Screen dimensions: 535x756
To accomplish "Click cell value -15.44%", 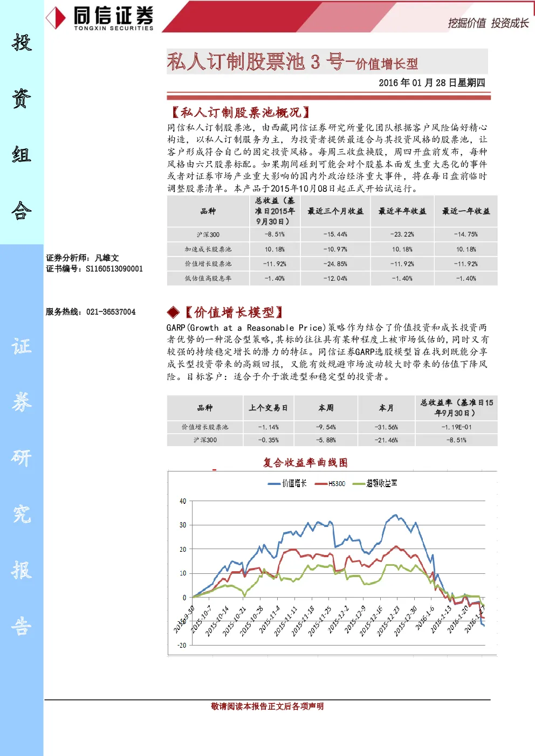I will [x=335, y=234].
